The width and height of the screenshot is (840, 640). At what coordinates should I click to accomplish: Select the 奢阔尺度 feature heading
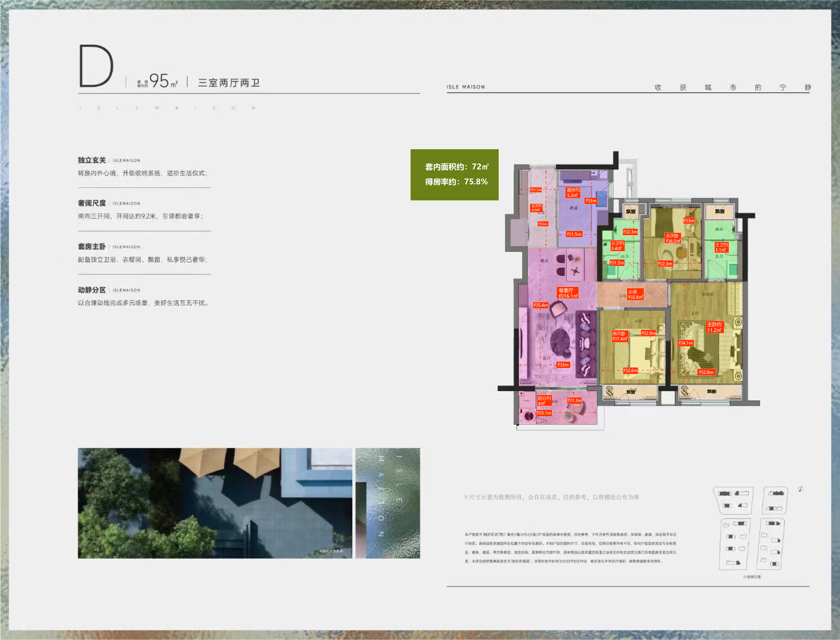click(x=92, y=203)
